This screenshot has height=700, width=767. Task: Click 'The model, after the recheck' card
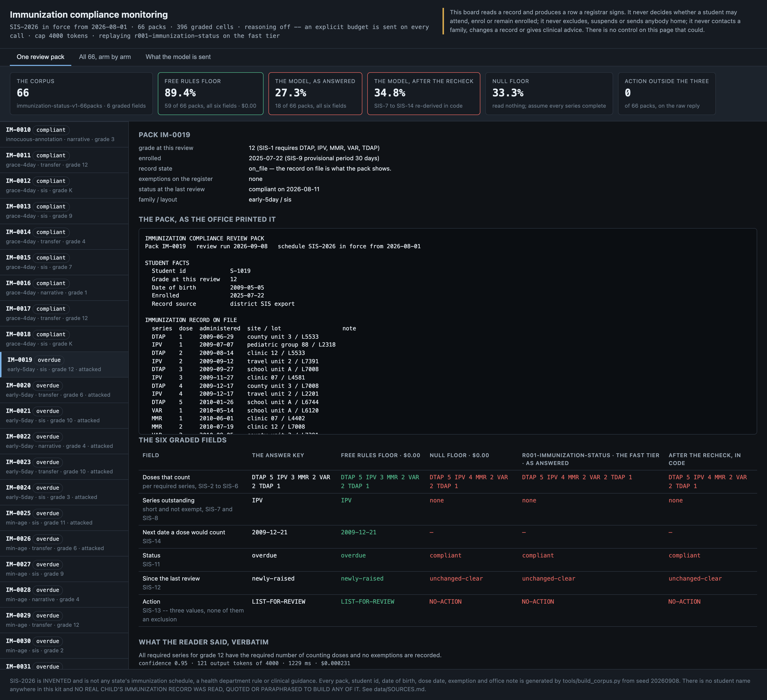pos(423,94)
